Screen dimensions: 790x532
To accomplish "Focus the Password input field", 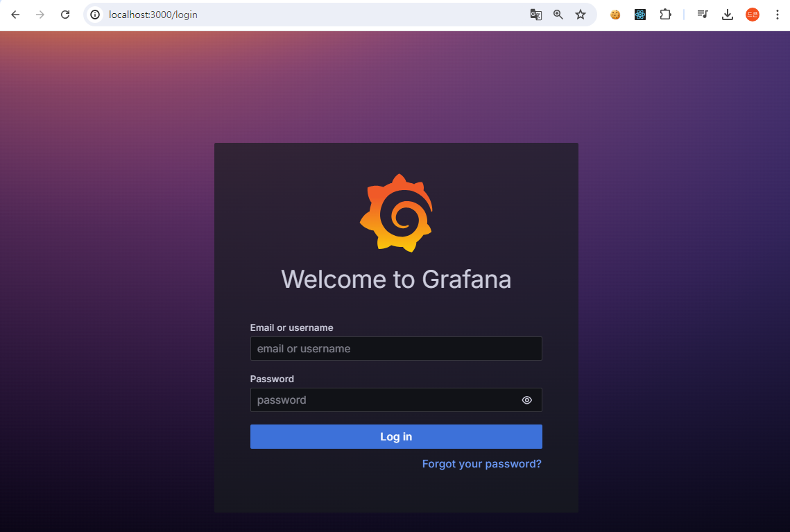I will (x=396, y=400).
